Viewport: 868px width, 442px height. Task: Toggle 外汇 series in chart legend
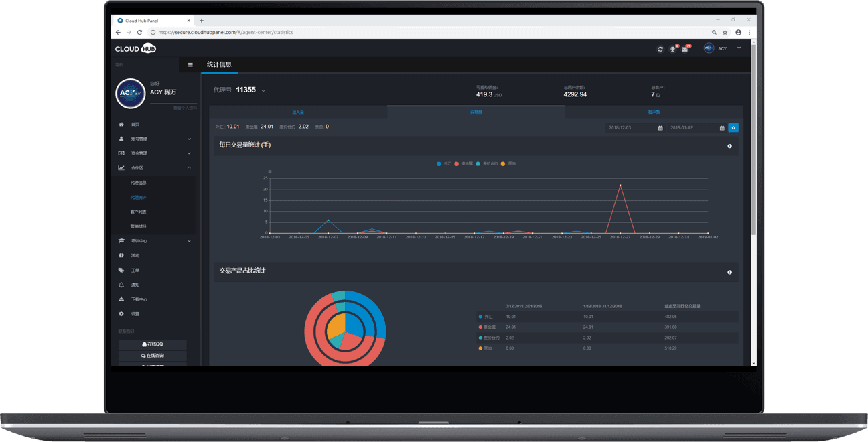tap(443, 163)
